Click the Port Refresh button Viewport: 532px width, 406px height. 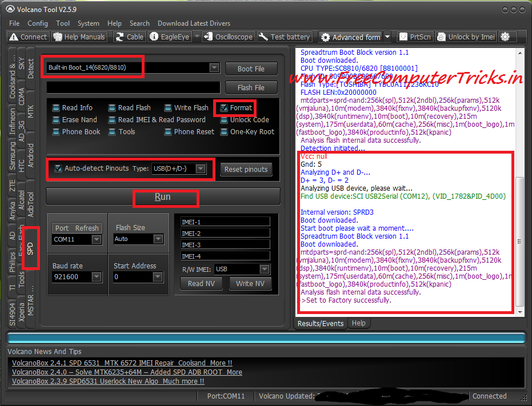click(x=77, y=228)
